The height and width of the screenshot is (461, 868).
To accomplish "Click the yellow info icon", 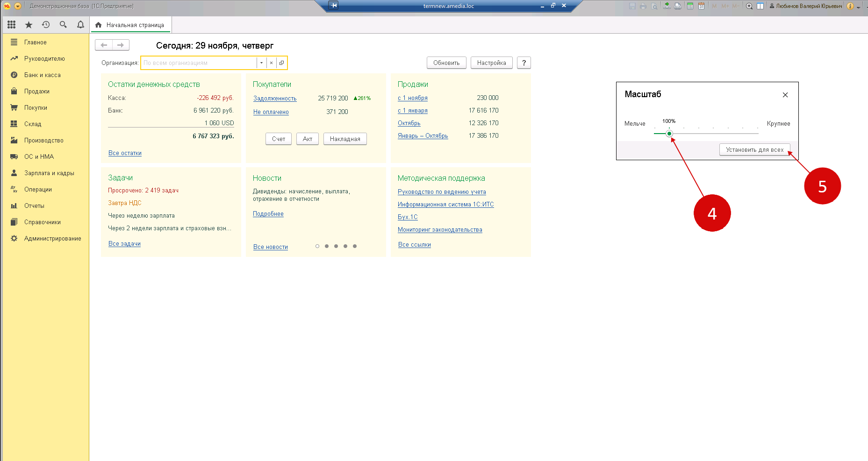I will pyautogui.click(x=850, y=6).
